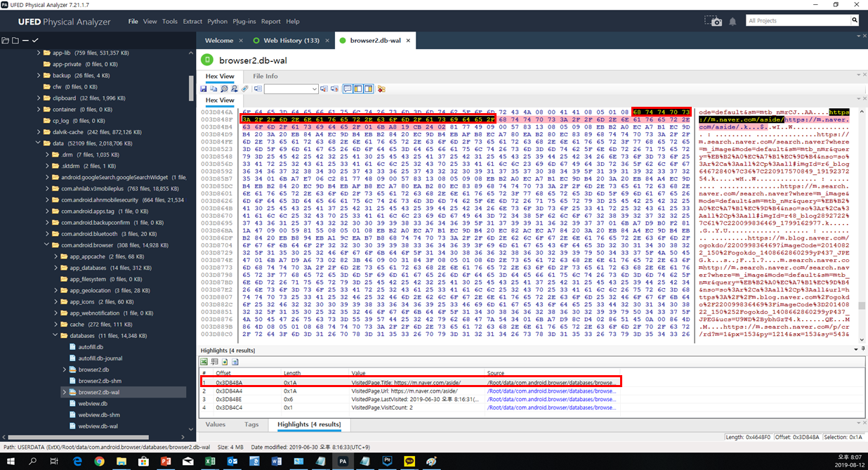The height and width of the screenshot is (470, 868).
Task: Select the VisitedPage.LastVisited highlight row
Action: point(411,399)
